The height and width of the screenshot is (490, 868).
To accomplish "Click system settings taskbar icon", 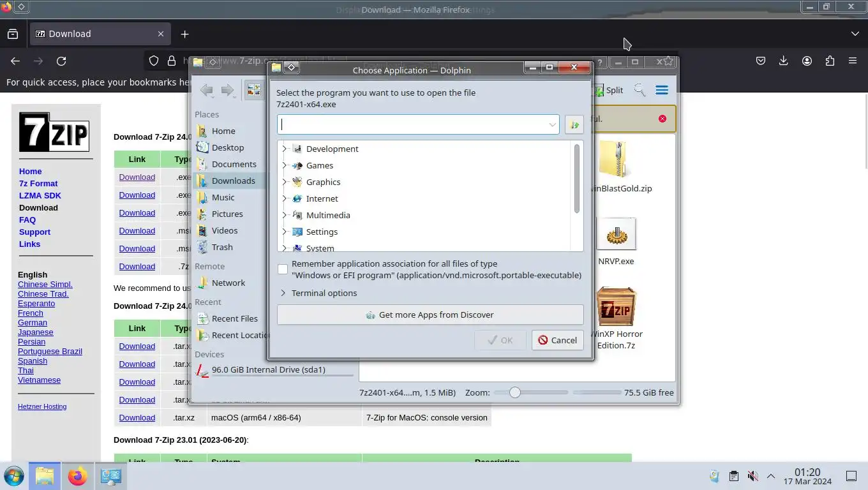I will pos(110,476).
